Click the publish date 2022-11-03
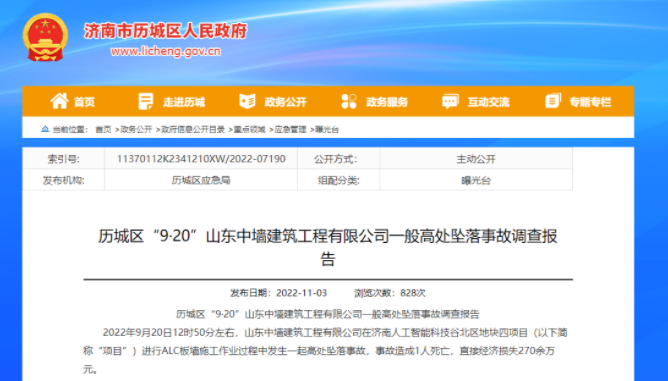668x381 pixels. (301, 293)
